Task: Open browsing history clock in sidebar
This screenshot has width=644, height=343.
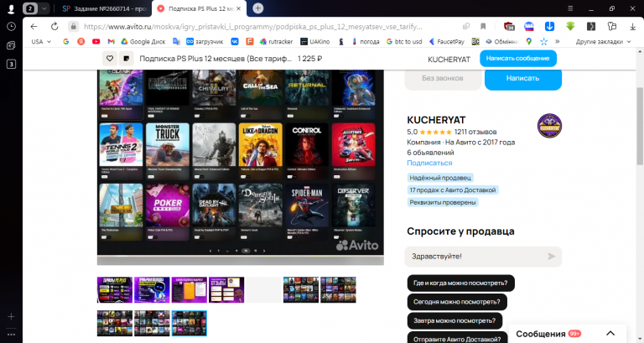Action: coord(11,27)
